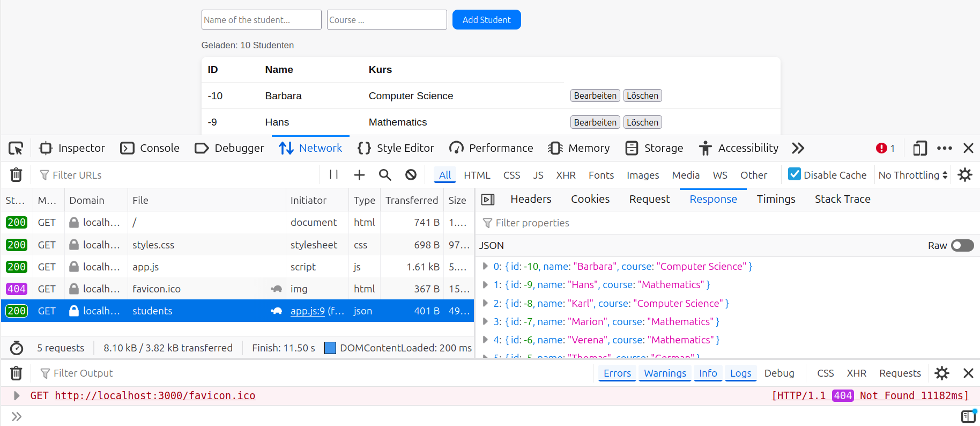Click the Name of the student field
This screenshot has width=980, height=426.
(261, 20)
